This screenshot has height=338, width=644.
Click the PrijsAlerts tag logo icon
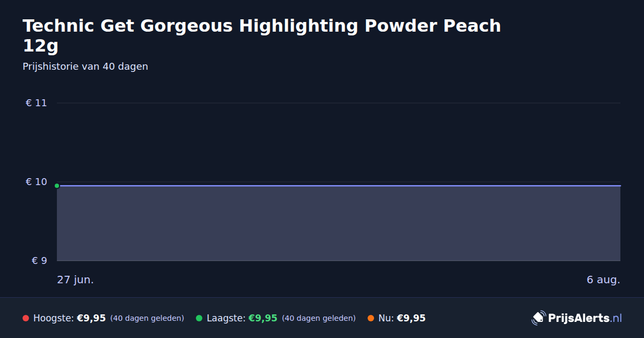coord(538,318)
